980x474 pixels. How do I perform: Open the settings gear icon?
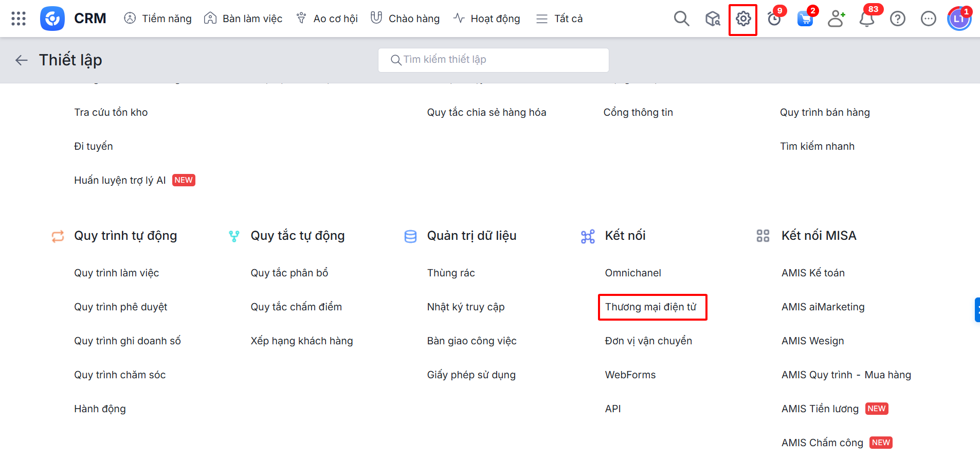coord(743,19)
